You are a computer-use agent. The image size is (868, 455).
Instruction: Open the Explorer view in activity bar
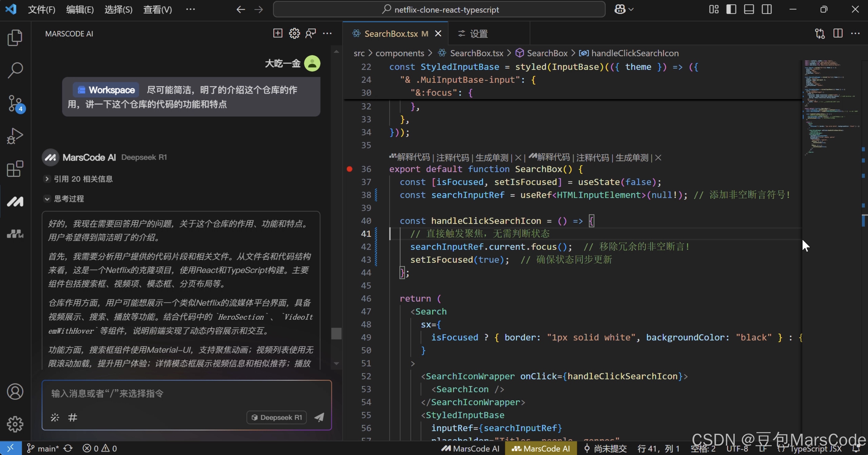point(15,38)
